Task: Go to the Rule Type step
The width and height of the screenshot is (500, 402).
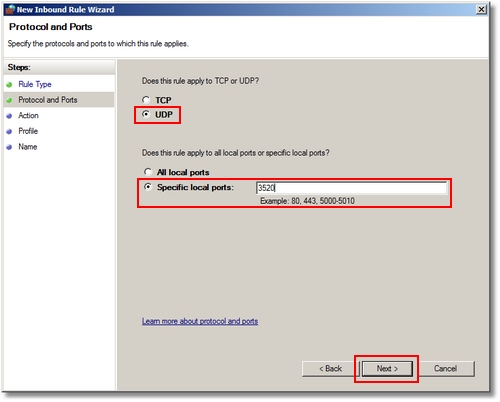Action: (35, 84)
